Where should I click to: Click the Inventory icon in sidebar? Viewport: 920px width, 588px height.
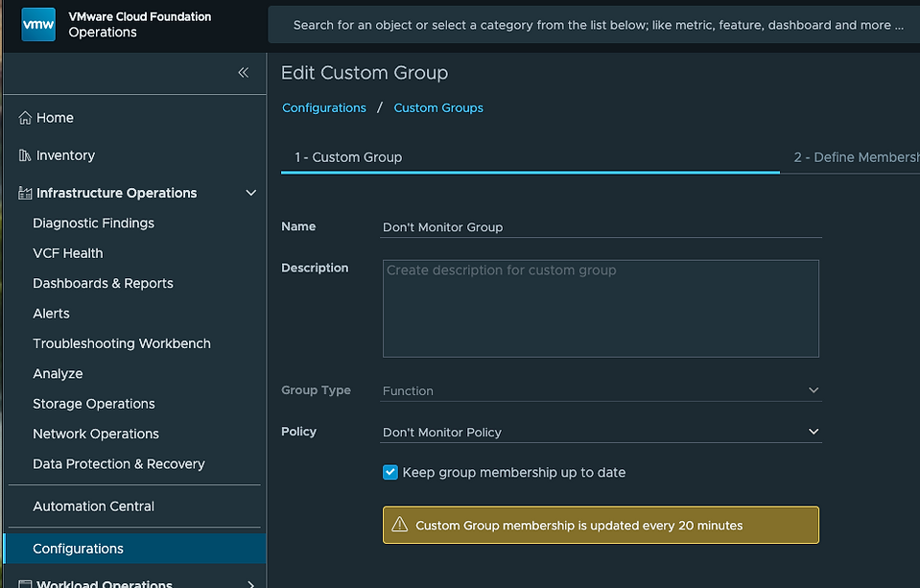pos(25,155)
